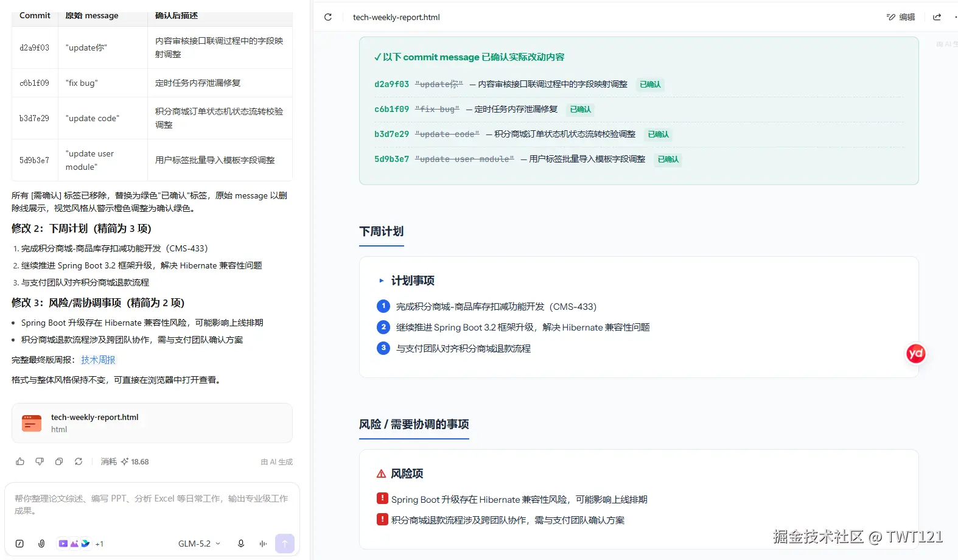
Task: Click the 已确认 tag for commit 5d9b3e7
Action: (668, 159)
